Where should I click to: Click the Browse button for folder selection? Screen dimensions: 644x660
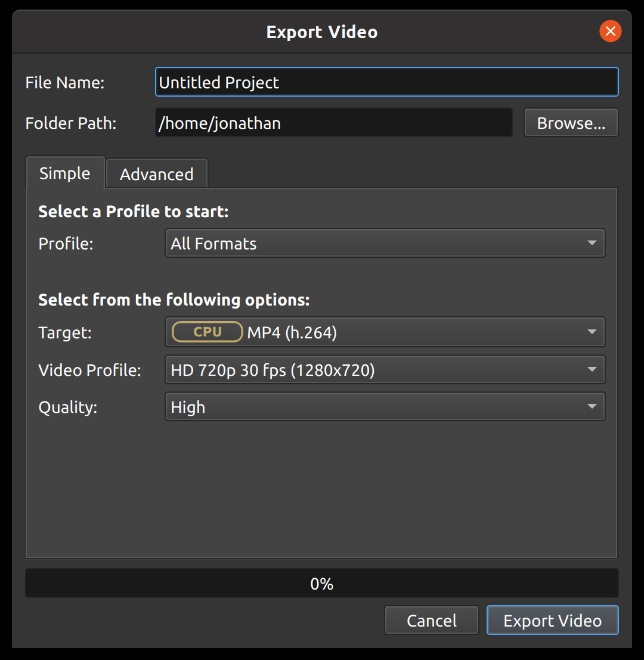click(x=571, y=122)
